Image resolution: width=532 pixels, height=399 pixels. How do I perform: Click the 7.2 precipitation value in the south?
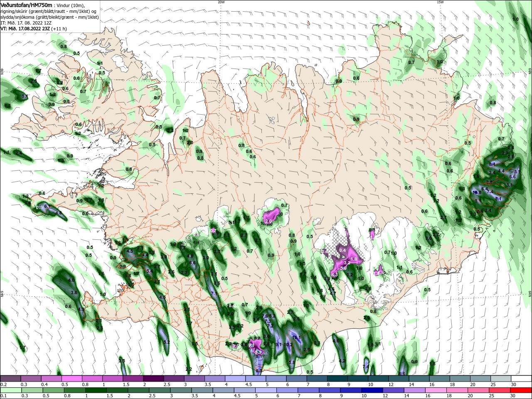(x=270, y=325)
